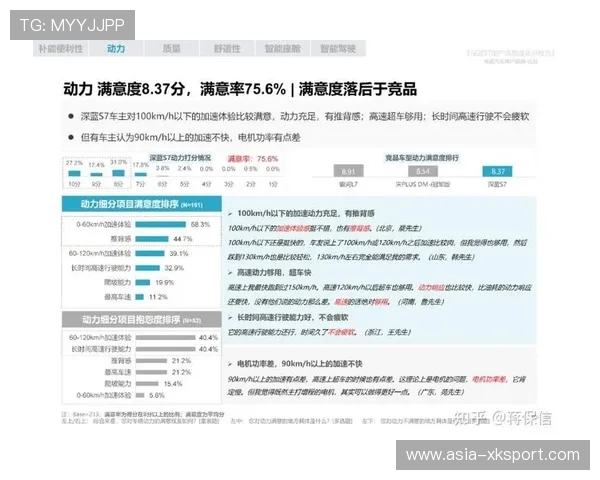Select the 68.3% bar for 0-60km/h加速体验
Viewport: 600px width, 480px height.
(160, 224)
